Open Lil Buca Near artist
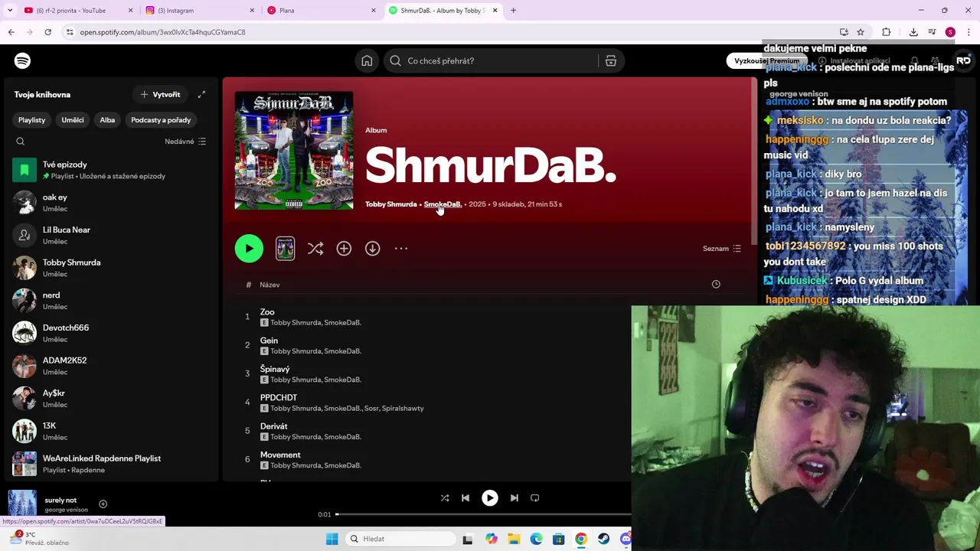 (111, 235)
